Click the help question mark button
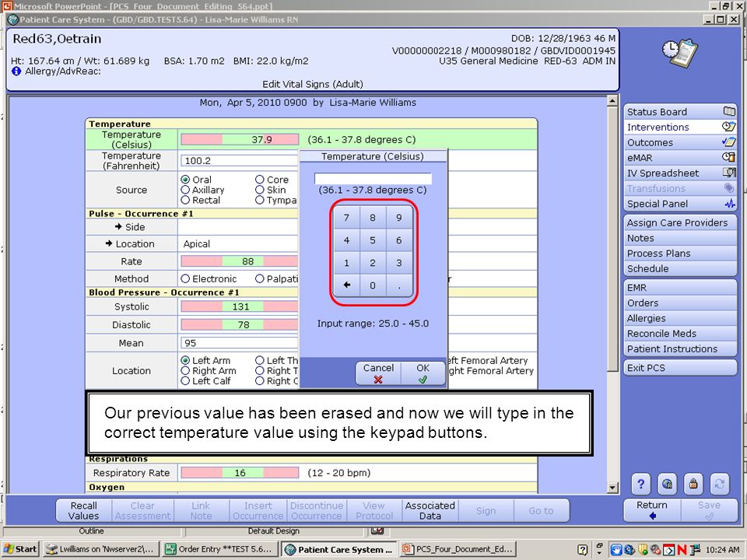This screenshot has width=747, height=560. [x=640, y=485]
